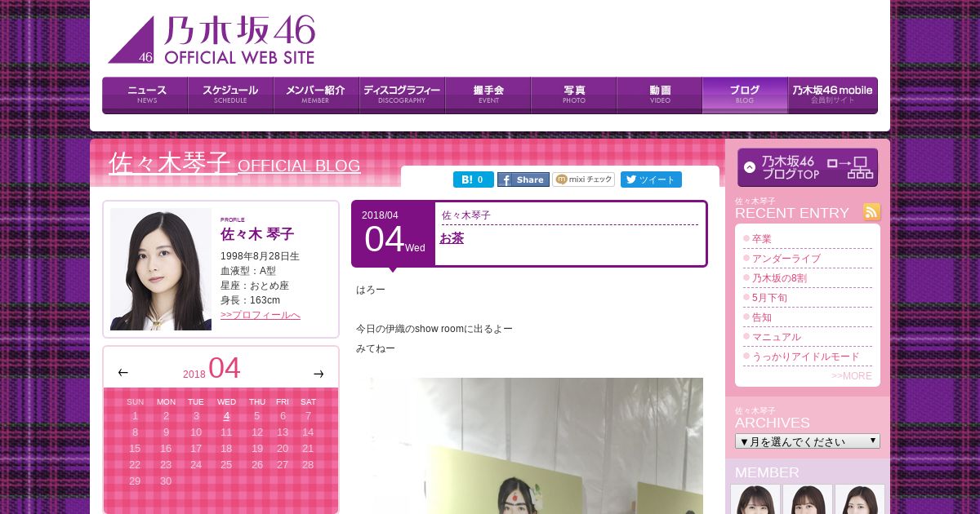Open recent entry 卒業
Image resolution: width=980 pixels, height=514 pixels.
pyautogui.click(x=762, y=239)
